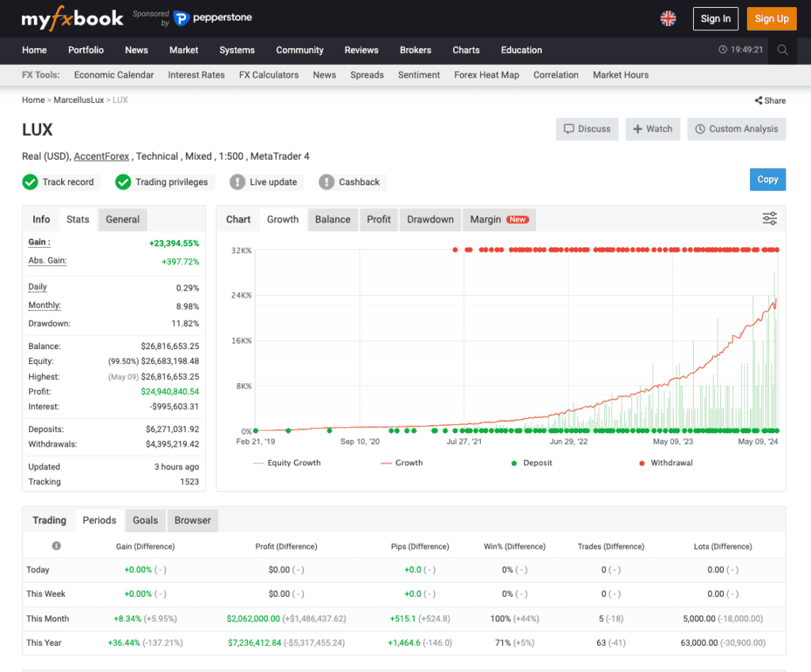Viewport: 811px width, 672px height.
Task: Open the Economic Calendar link
Action: tap(114, 75)
